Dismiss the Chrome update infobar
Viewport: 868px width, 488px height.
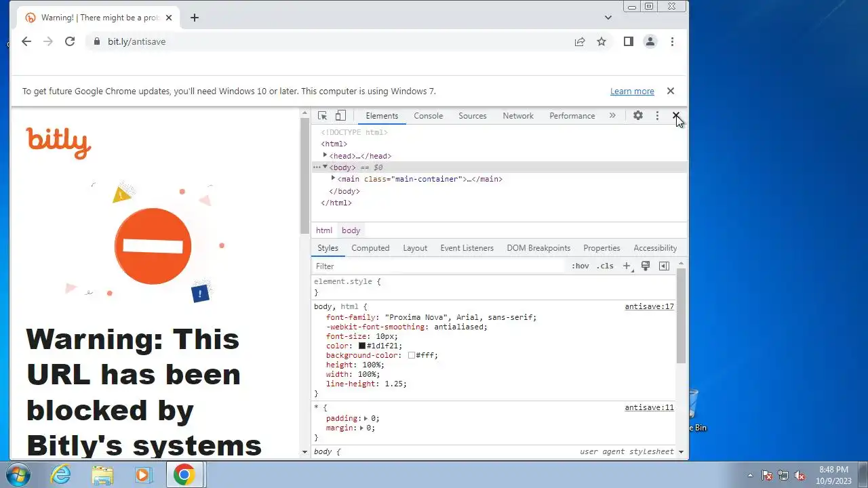click(x=671, y=91)
